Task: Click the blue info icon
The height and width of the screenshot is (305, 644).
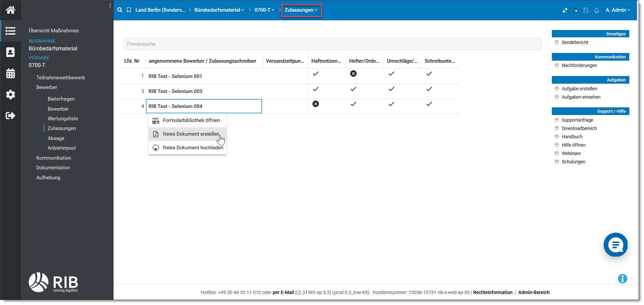Action: coord(622,279)
